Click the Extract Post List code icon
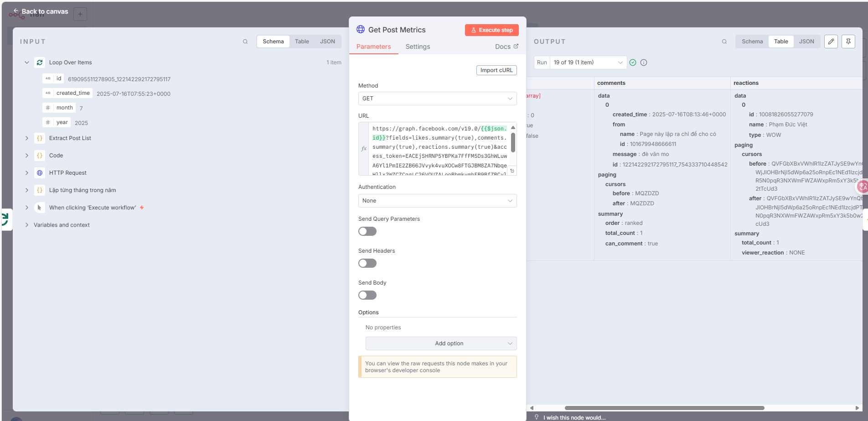This screenshot has width=868, height=421. click(40, 138)
